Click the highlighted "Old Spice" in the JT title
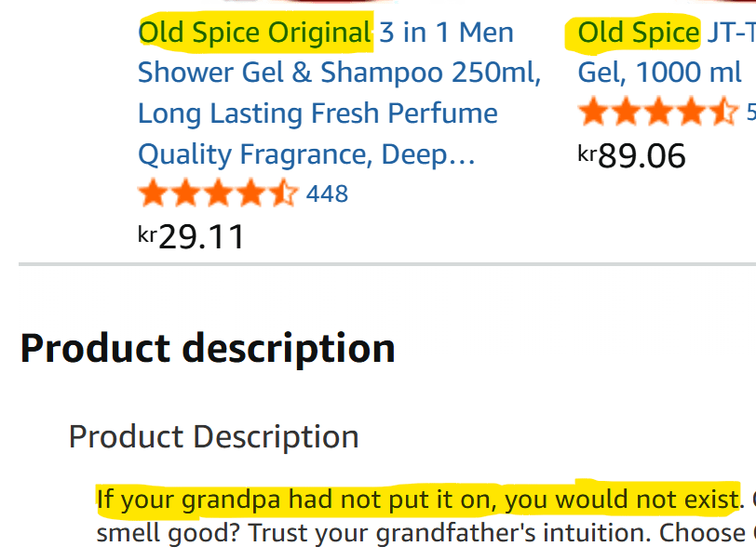Image resolution: width=756 pixels, height=560 pixels. pyautogui.click(x=638, y=33)
